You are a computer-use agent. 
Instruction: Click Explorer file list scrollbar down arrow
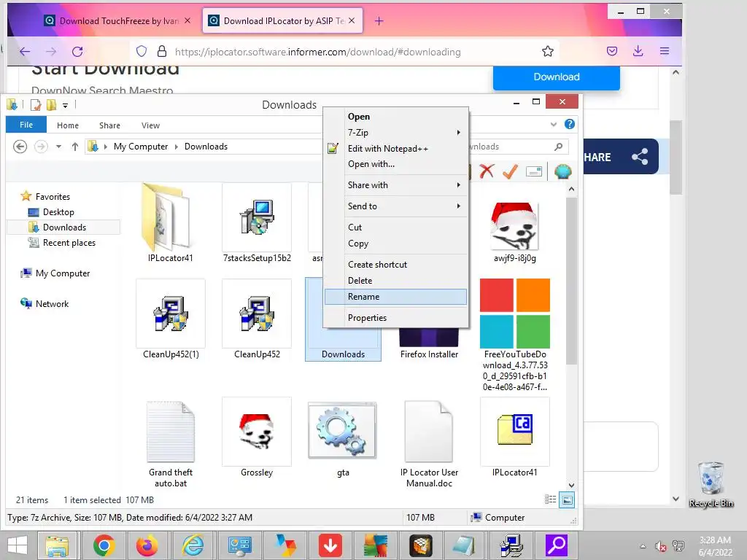pyautogui.click(x=572, y=485)
